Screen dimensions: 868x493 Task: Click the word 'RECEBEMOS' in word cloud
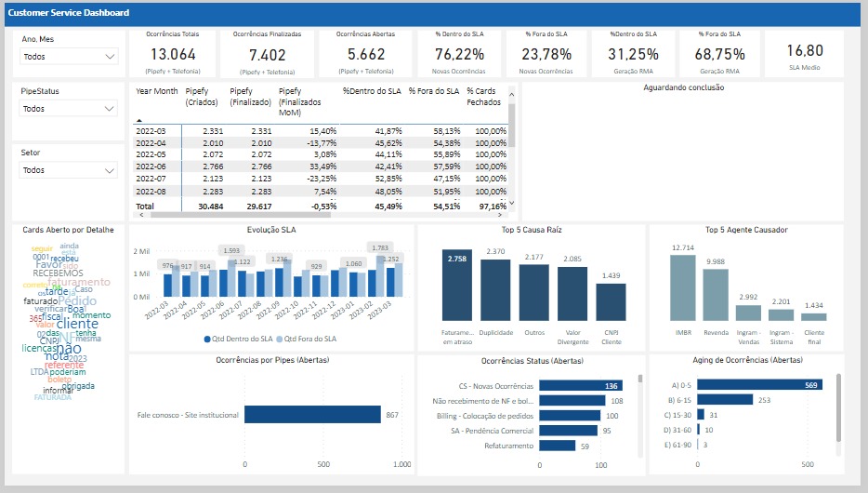click(59, 273)
